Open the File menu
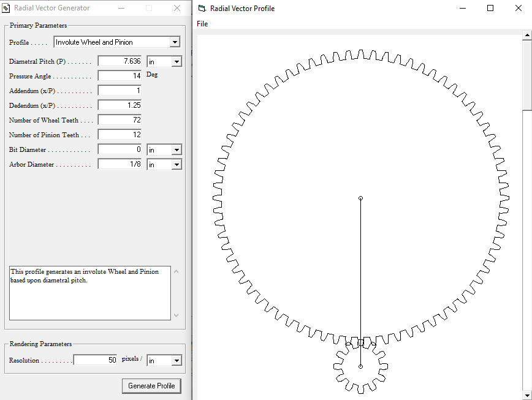The height and width of the screenshot is (400, 532). tap(202, 23)
